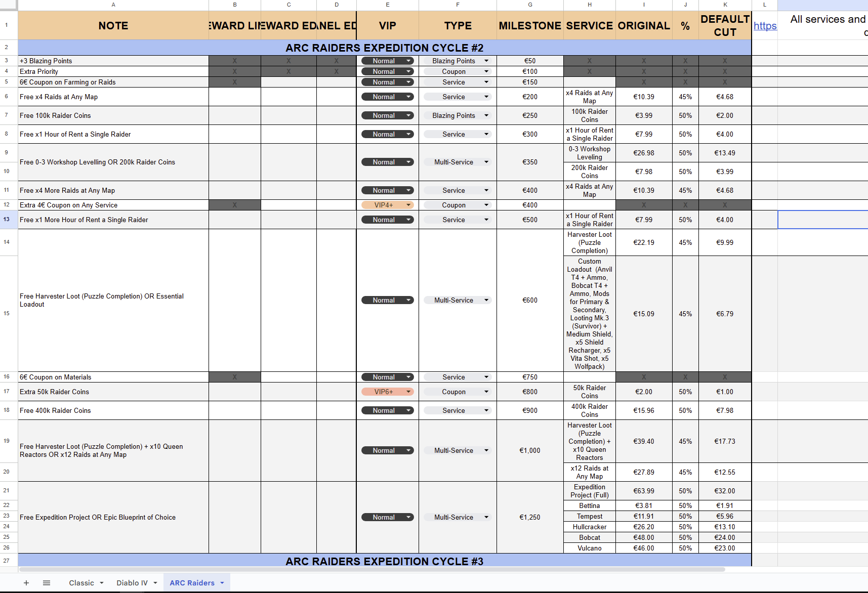Image resolution: width=868 pixels, height=593 pixels.
Task: Select cell 'Extra 4€ Coupon on Any Service'
Action: pos(113,205)
